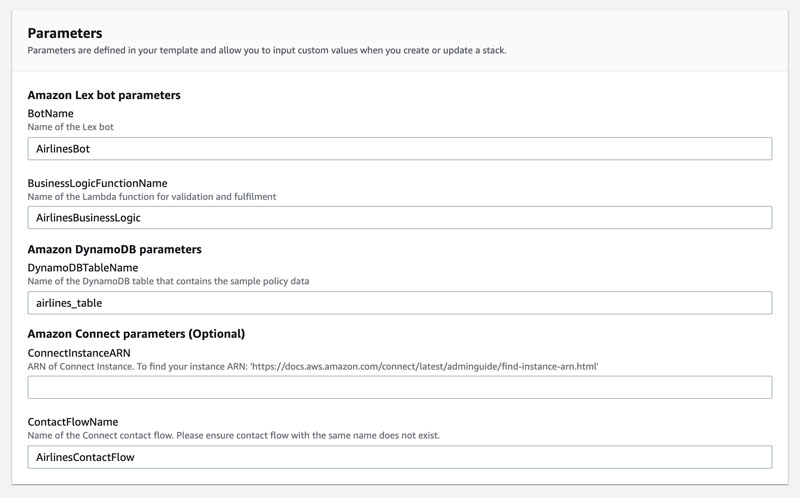Click the 'Parameters' section heading
800x498 pixels.
(65, 33)
